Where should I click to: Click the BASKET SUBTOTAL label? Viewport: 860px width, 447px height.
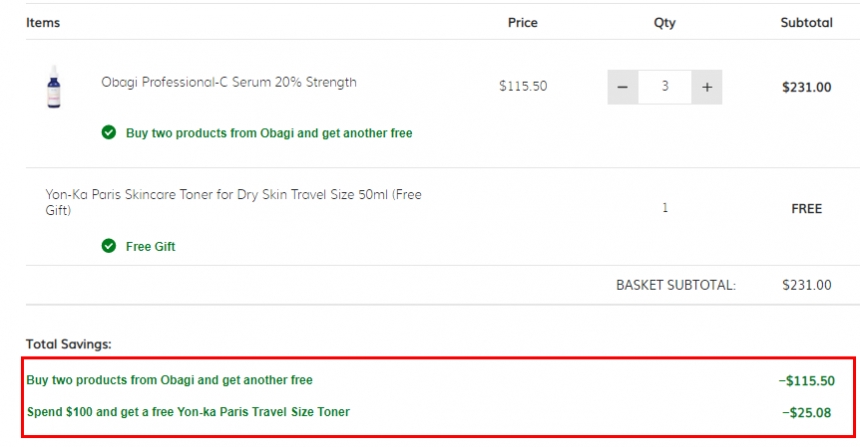point(675,285)
